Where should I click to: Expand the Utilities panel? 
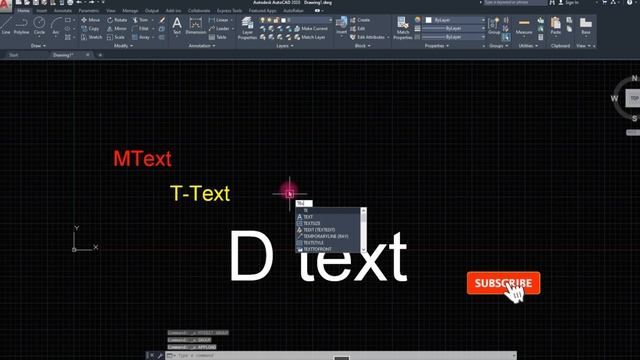click(x=528, y=46)
